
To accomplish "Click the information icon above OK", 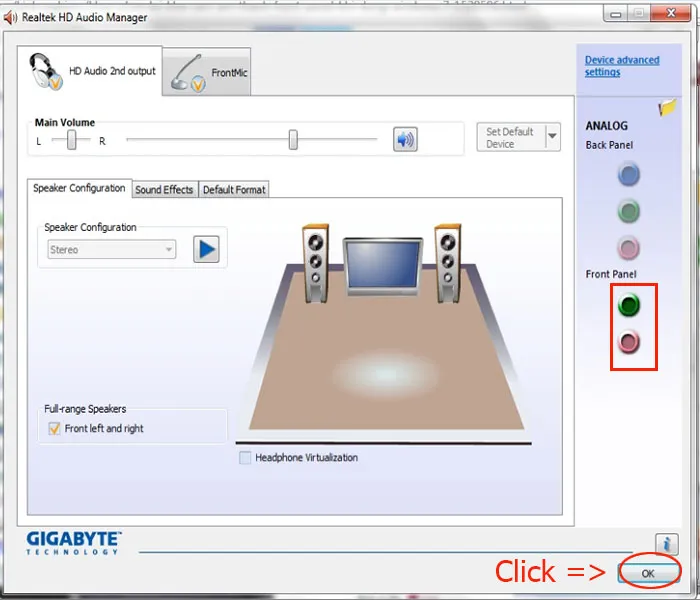I will pos(667,545).
